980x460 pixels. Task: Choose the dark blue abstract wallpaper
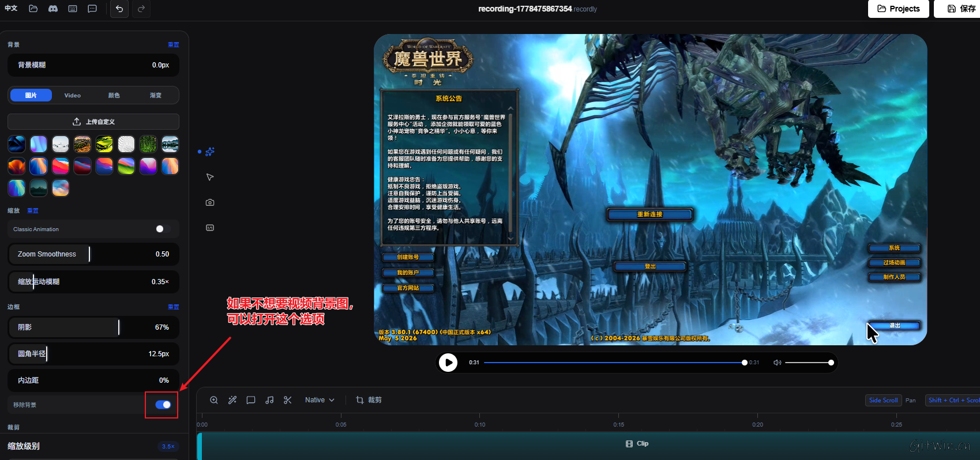coord(17,144)
